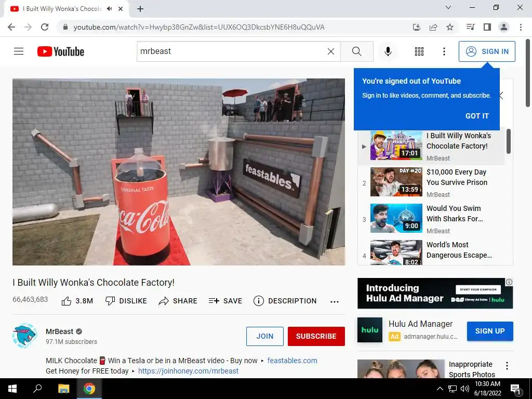Click the install app icon in address bar
532x399 pixels.
click(416, 27)
